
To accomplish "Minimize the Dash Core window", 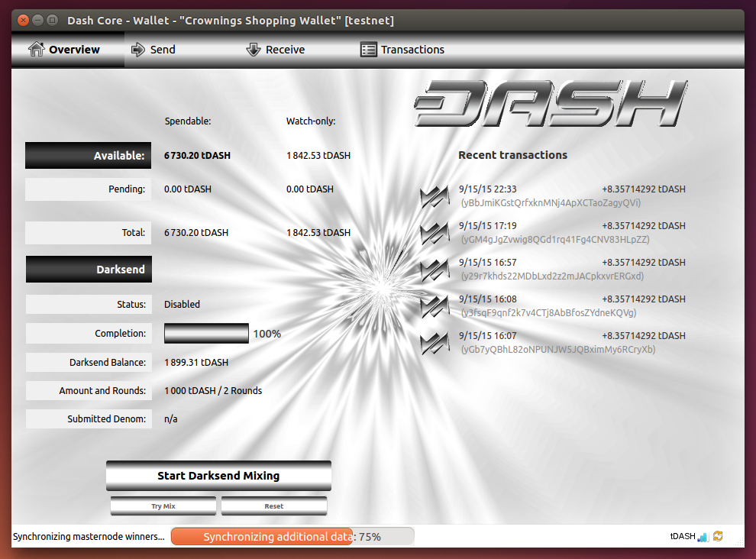I will pyautogui.click(x=38, y=21).
